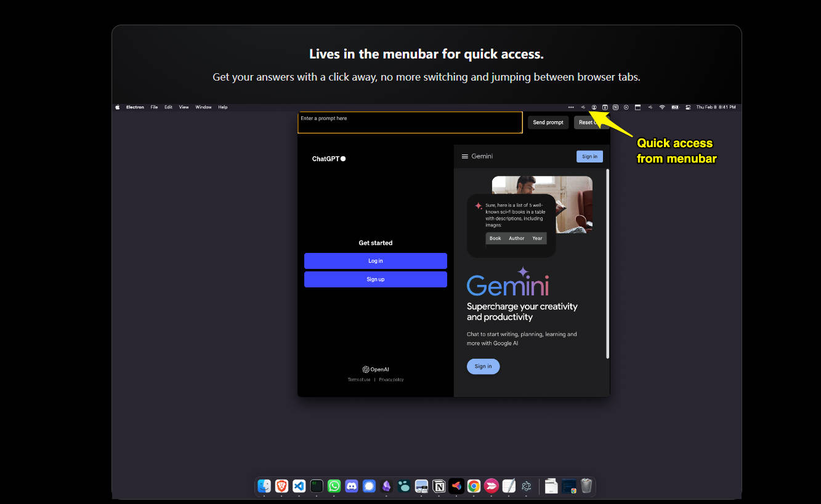
Task: Open the Gemini hamburger menu
Action: click(465, 156)
